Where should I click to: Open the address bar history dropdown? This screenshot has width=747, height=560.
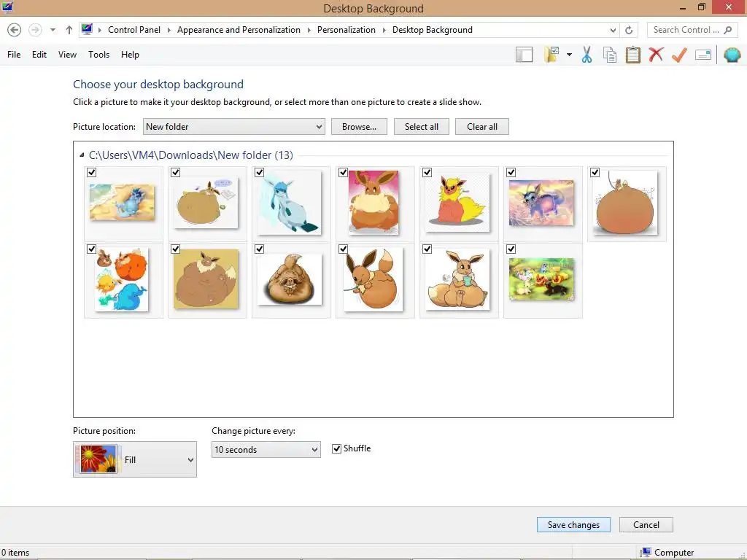click(613, 30)
